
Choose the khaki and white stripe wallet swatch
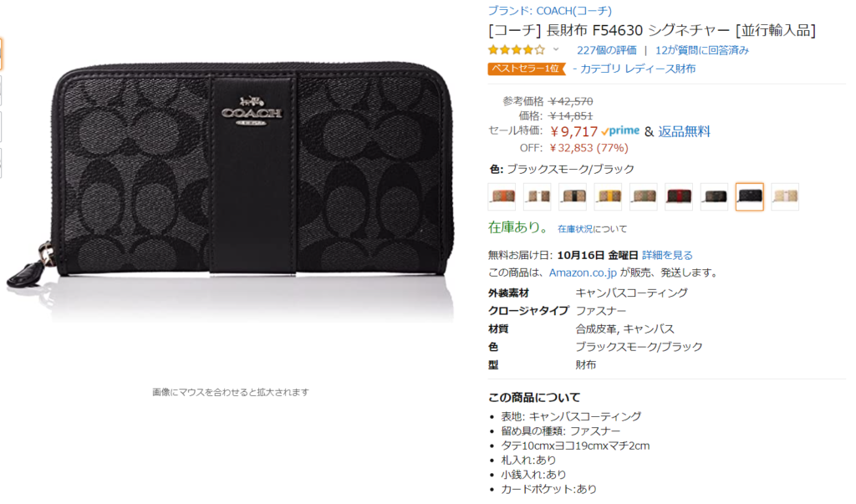tap(537, 196)
